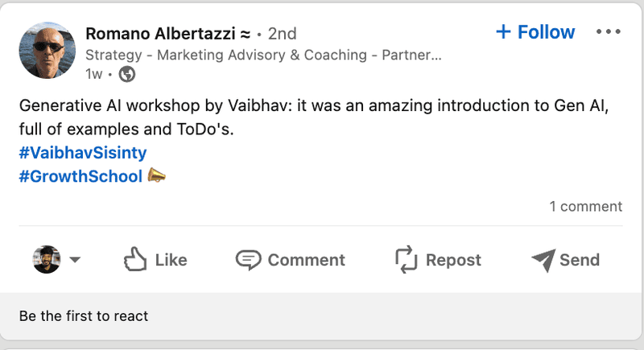Screen dimensions: 644x350
Task: Click the "Be the first to react" bar
Action: pyautogui.click(x=84, y=315)
